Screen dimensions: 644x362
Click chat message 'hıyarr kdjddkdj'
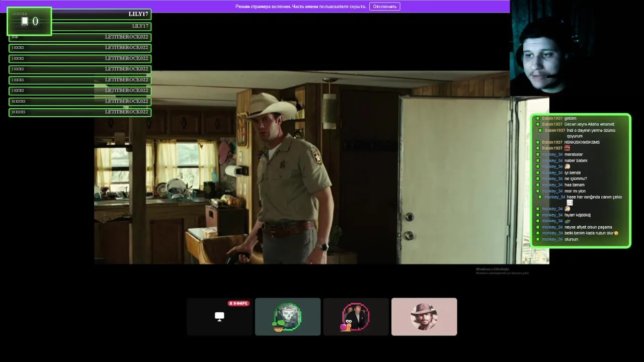[x=577, y=215]
